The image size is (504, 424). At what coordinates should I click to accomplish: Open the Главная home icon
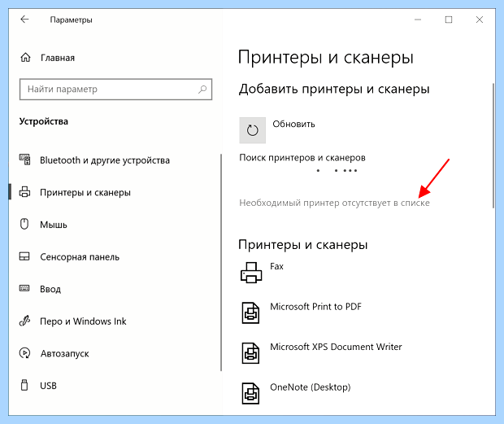click(x=25, y=58)
